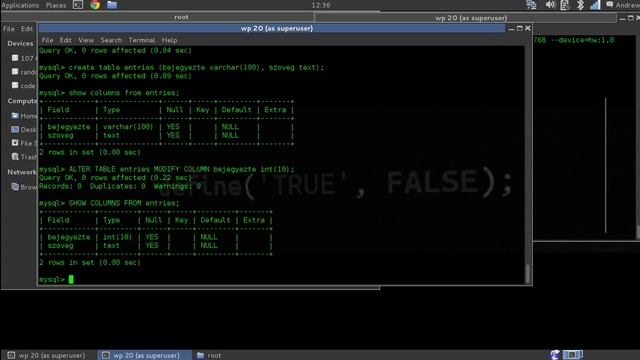
Task: Maximize the background wp 20 window
Action: [631, 18]
